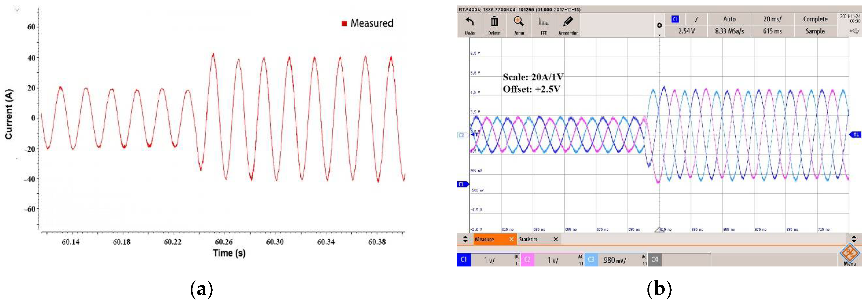This screenshot has height=304, width=868.
Task: Expand the left measure panel arrows
Action: click(x=465, y=239)
